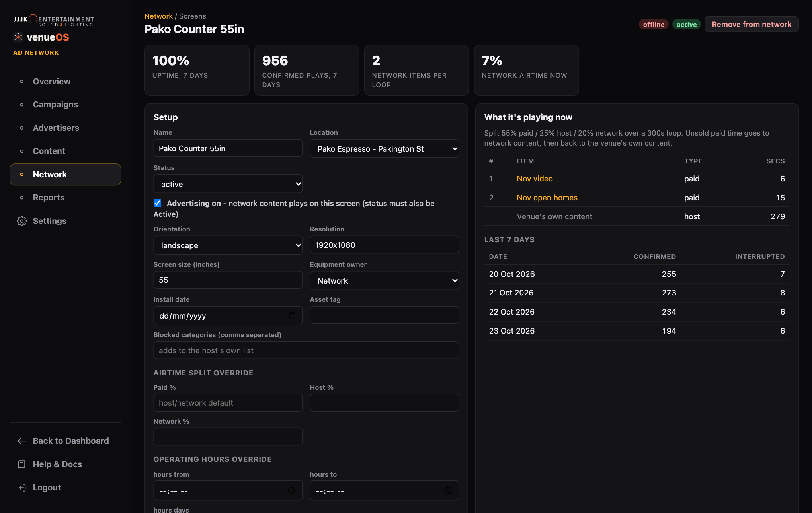This screenshot has height=513, width=812.
Task: Open the Orientation landscape dropdown
Action: point(228,245)
